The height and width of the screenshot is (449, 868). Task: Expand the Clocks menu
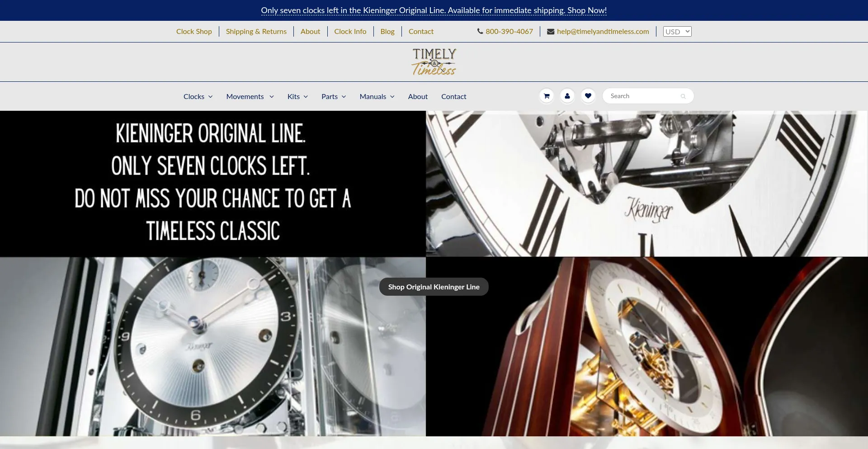click(x=198, y=96)
